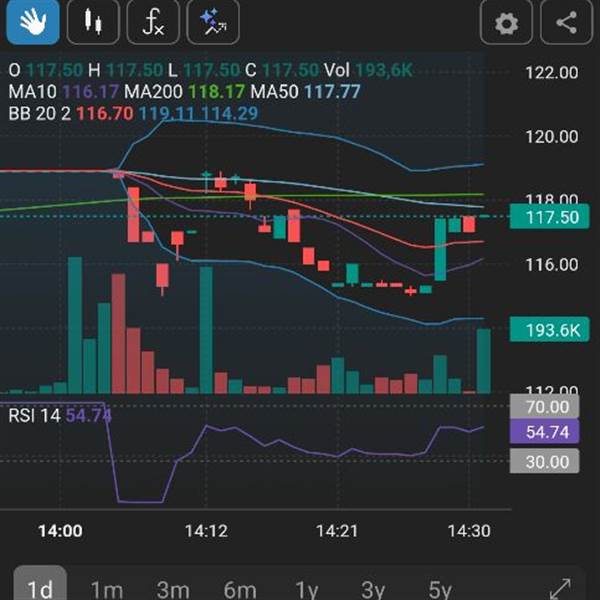
Task: Select the 1y time range
Action: [307, 589]
